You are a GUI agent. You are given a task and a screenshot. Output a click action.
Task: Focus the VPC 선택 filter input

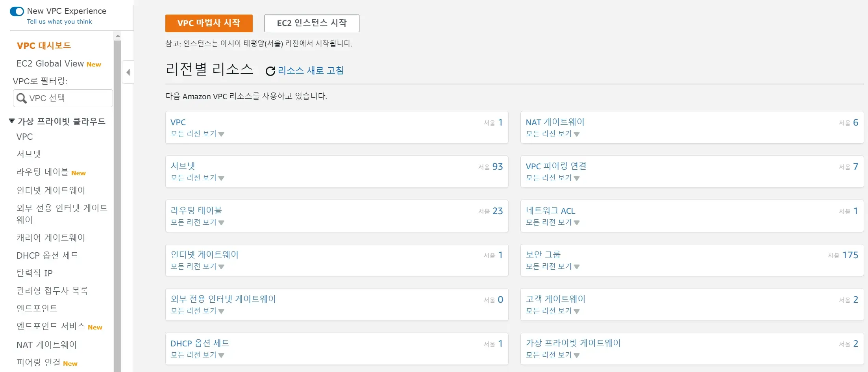tap(69, 98)
